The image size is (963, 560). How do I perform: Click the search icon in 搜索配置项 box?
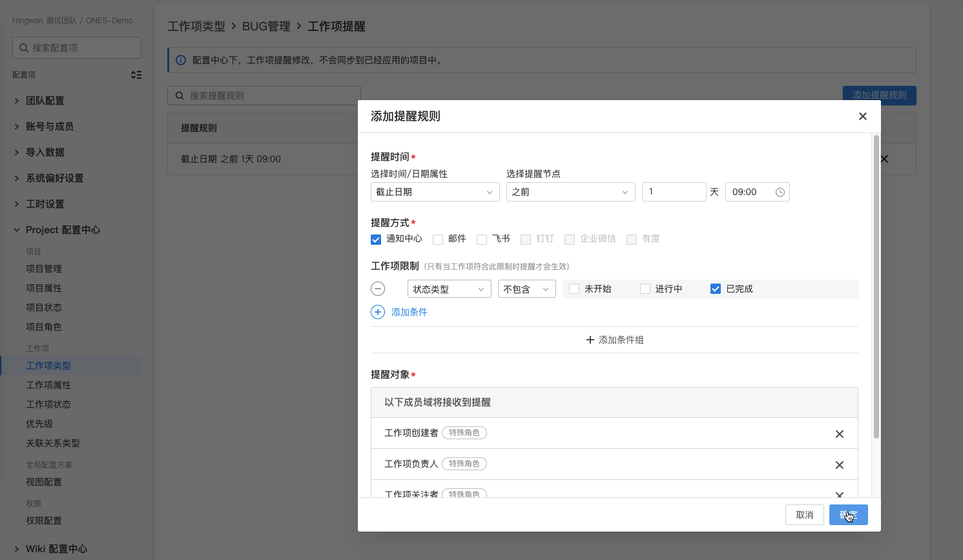tap(24, 47)
